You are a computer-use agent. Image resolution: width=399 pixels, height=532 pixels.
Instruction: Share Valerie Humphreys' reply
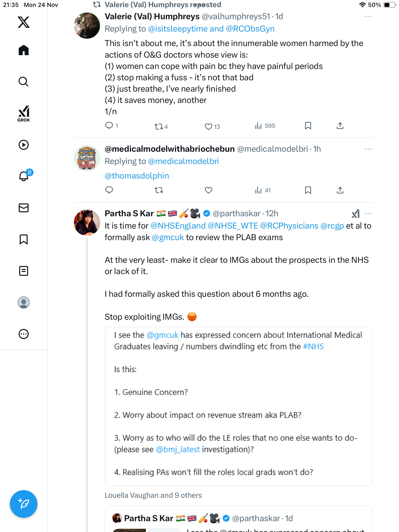tap(340, 126)
